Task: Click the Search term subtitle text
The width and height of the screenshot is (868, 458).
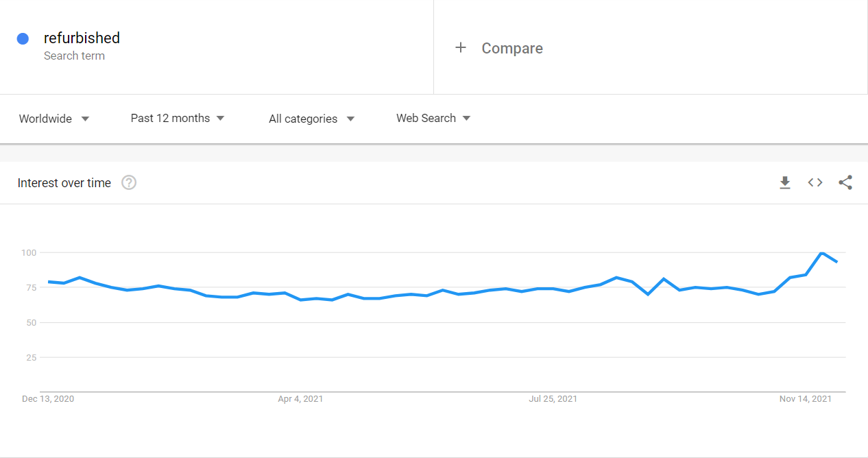Action: click(74, 56)
